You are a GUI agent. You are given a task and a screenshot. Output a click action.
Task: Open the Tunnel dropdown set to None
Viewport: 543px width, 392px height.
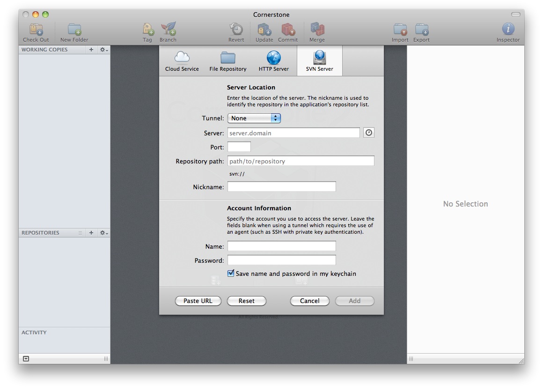click(254, 118)
